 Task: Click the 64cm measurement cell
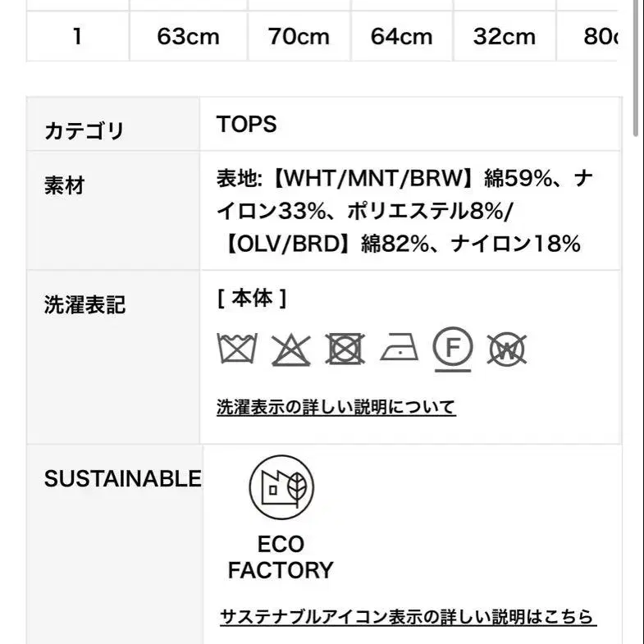click(402, 36)
